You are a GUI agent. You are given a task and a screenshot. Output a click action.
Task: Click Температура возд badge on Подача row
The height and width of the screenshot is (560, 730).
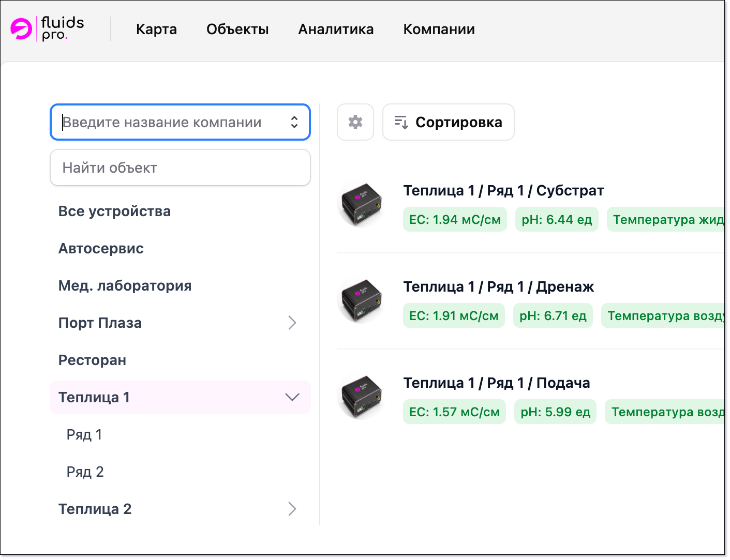tap(665, 412)
